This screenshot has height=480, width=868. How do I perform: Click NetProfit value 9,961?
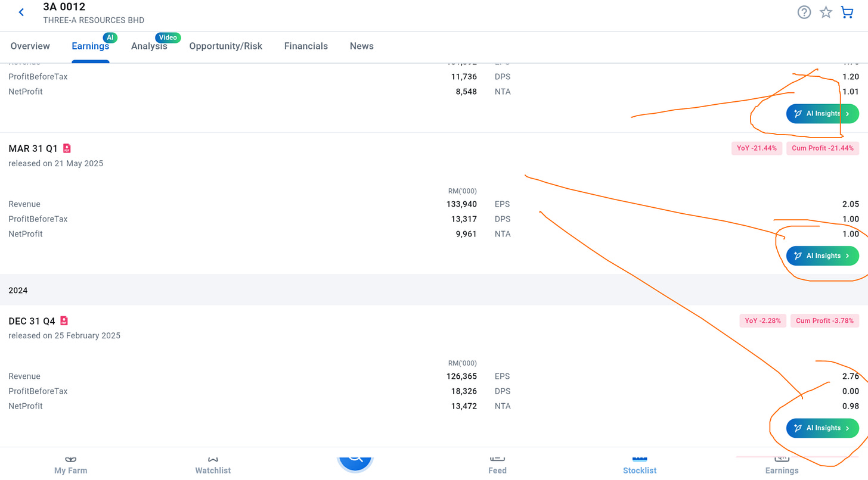pos(466,234)
